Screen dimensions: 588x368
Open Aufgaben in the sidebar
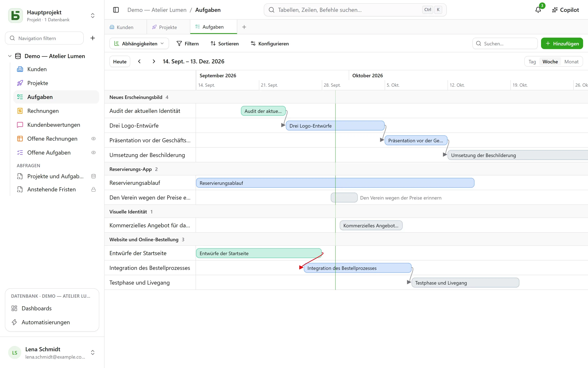coord(56,97)
